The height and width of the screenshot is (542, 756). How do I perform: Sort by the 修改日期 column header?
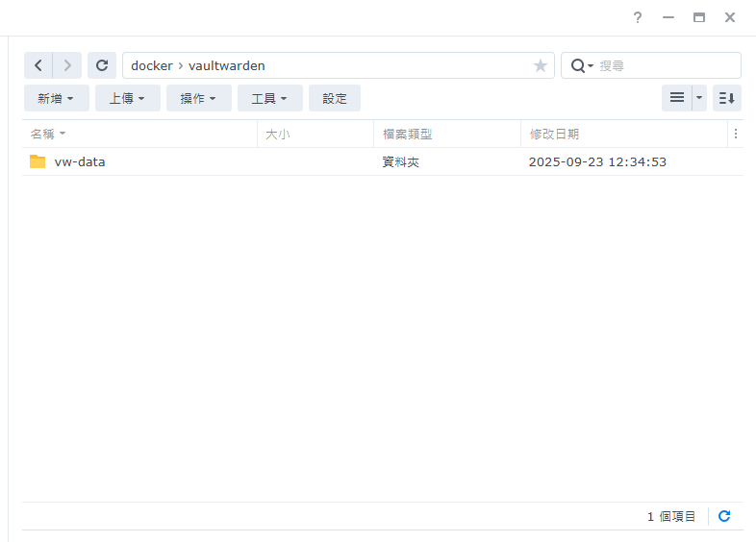click(x=554, y=134)
